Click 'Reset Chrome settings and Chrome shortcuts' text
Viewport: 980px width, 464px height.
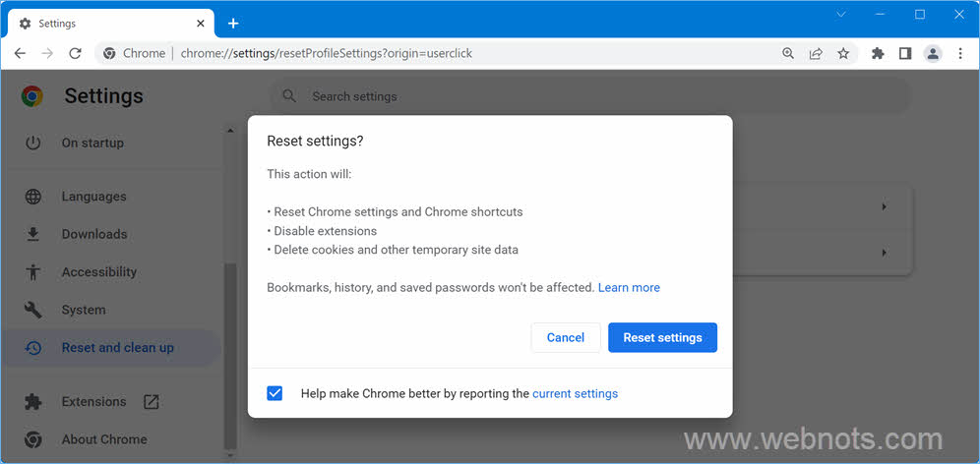coord(398,211)
